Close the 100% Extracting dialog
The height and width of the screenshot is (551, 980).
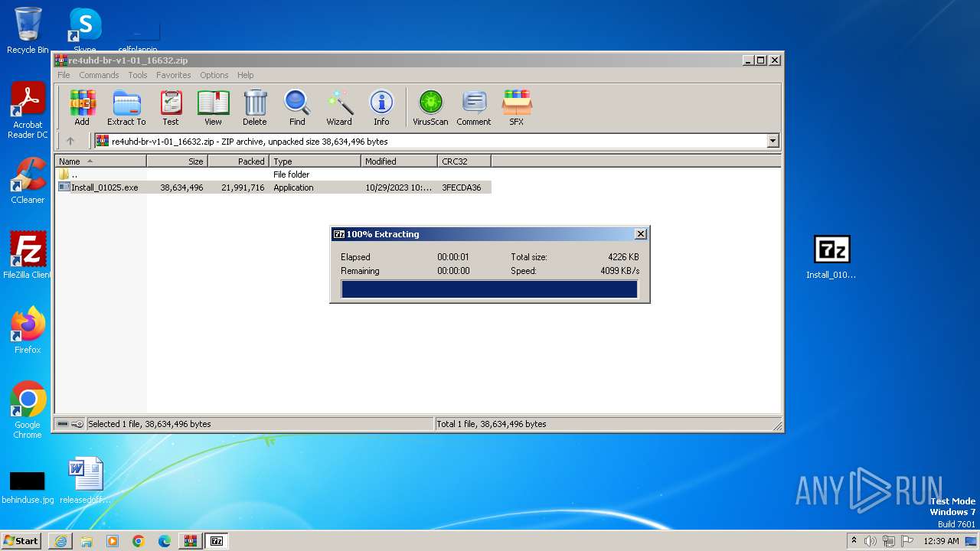coord(641,234)
